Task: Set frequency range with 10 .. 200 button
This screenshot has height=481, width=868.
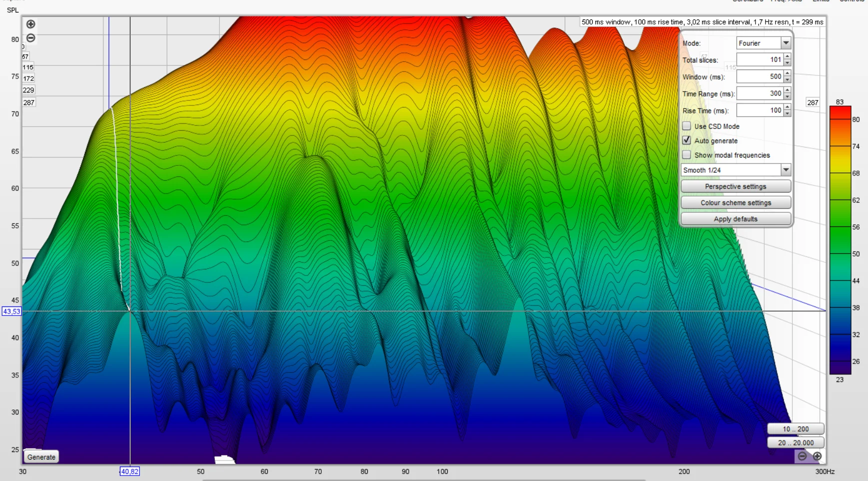Action: coord(796,429)
